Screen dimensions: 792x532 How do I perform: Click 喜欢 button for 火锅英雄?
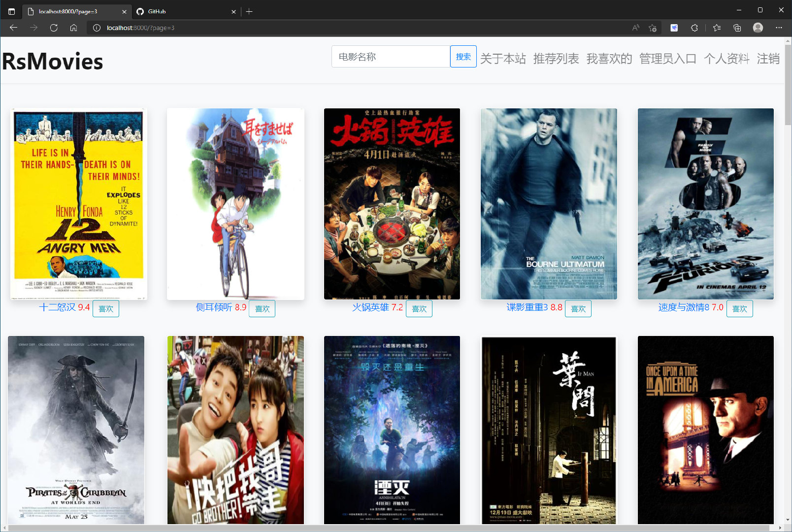click(x=419, y=309)
